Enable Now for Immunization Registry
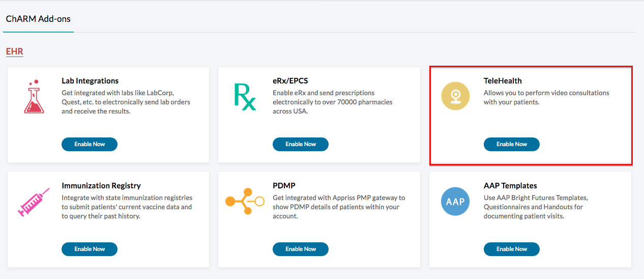The width and height of the screenshot is (644, 279). pos(90,249)
